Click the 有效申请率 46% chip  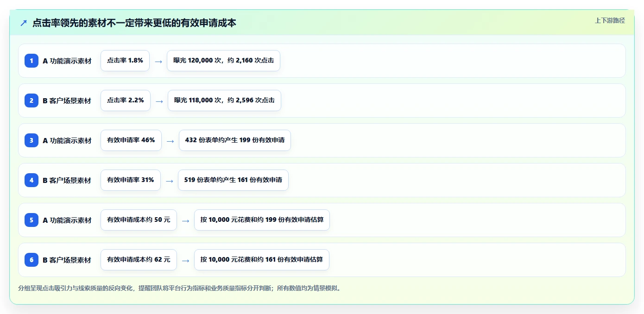coord(131,140)
